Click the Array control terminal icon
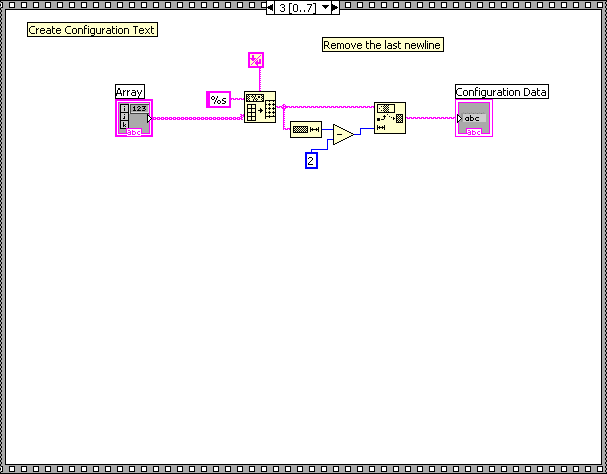Screen dimensions: 607x474 pos(134,118)
